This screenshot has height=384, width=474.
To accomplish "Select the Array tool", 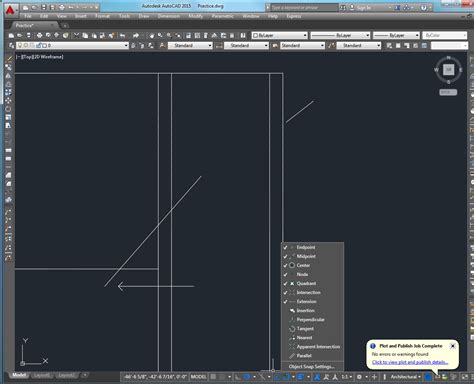I will pos(8,92).
